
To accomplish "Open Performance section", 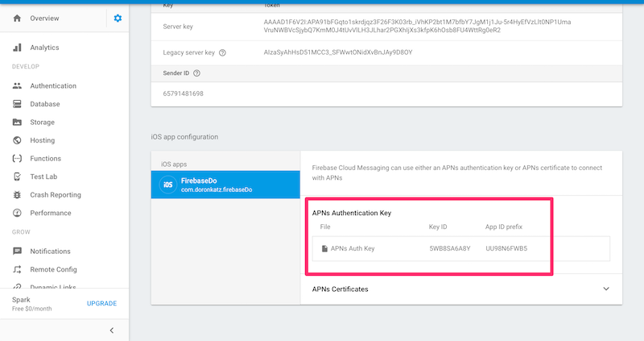I will (51, 213).
